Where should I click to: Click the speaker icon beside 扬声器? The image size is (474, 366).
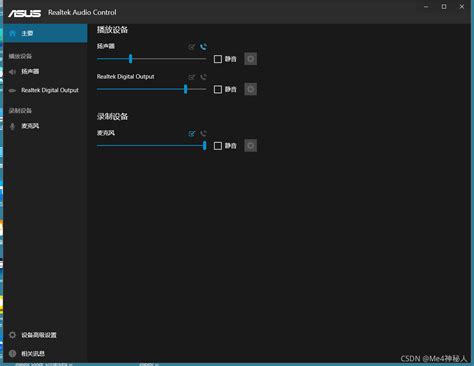tap(12, 72)
